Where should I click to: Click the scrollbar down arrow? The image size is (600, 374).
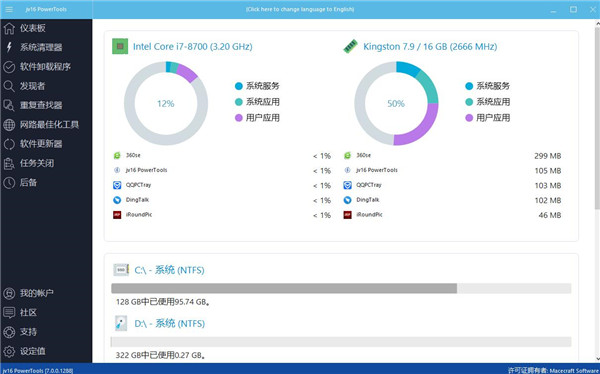tap(597, 359)
